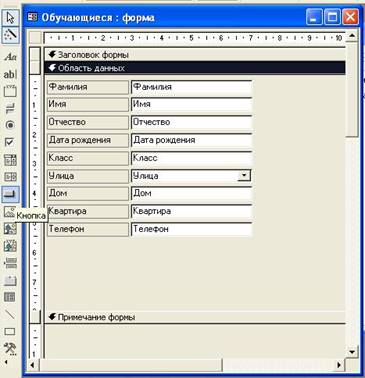
Task: Select the Line tool
Action: click(x=10, y=314)
